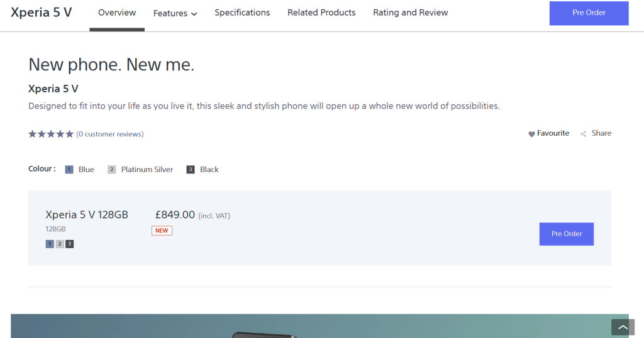Click small blue swatch under 128GB model
This screenshot has height=338, width=644.
[50, 244]
